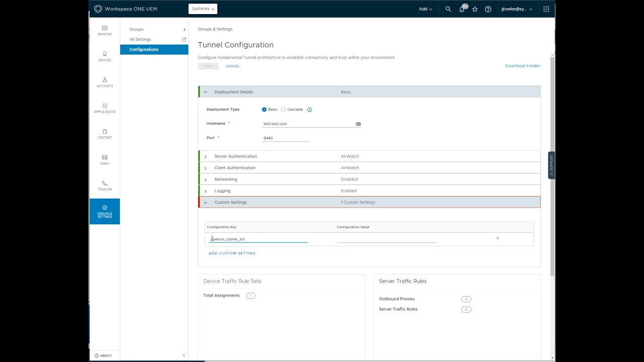Click the '1 Custom Settings' summary text
Viewport: 644px width, 362px height.
coord(358,203)
